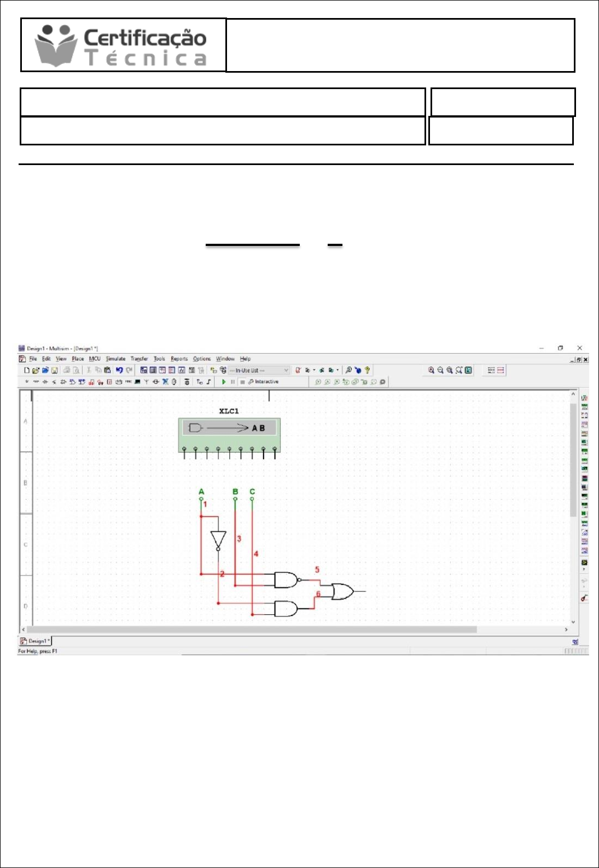This screenshot has width=599, height=868.
Task: Open the Tools menu
Action: click(159, 359)
